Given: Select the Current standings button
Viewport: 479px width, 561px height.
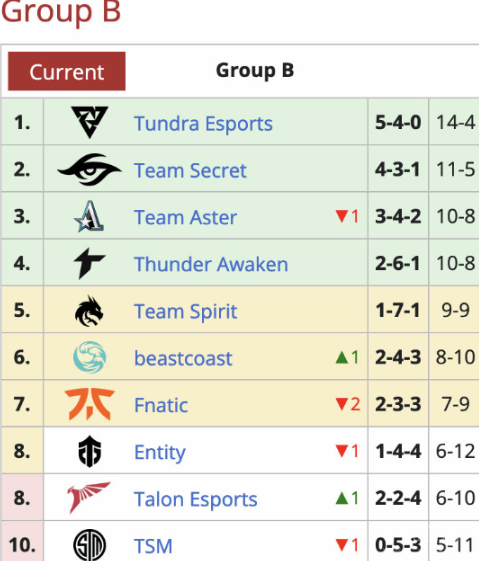Looking at the screenshot, I should (67, 71).
